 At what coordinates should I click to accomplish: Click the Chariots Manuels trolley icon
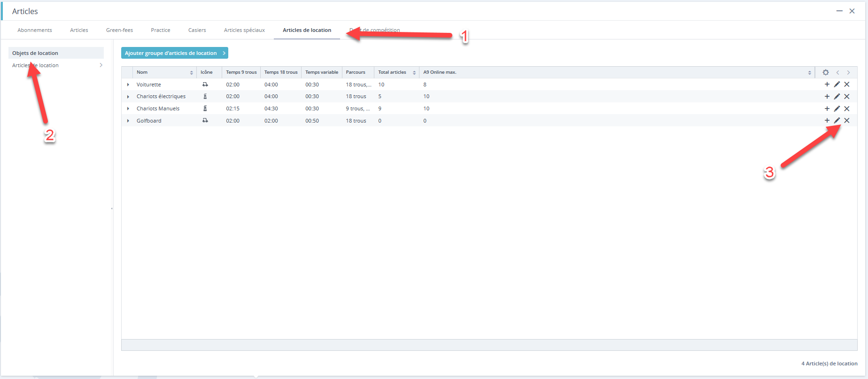[205, 108]
